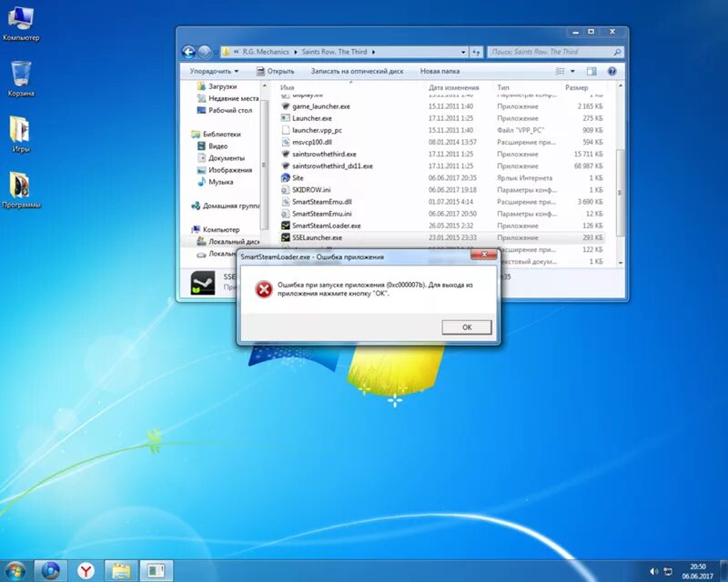This screenshot has width=728, height=582.
Task: Select game_launcher.exe file icon
Action: (286, 106)
